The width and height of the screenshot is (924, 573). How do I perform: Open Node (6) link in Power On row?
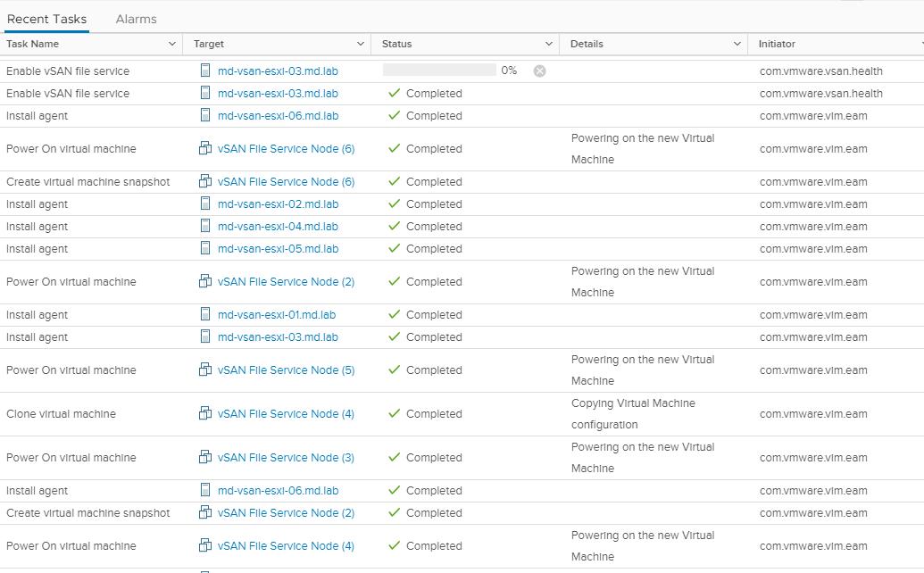click(286, 149)
